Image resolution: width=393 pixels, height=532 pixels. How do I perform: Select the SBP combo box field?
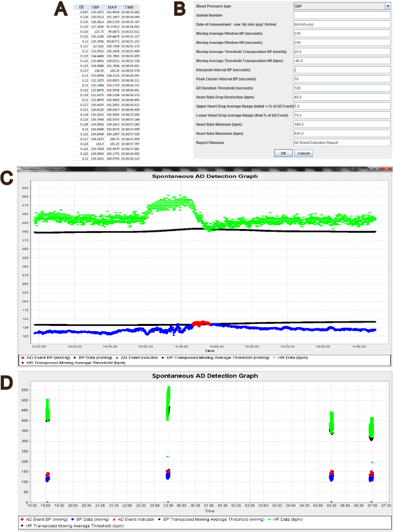click(x=342, y=6)
